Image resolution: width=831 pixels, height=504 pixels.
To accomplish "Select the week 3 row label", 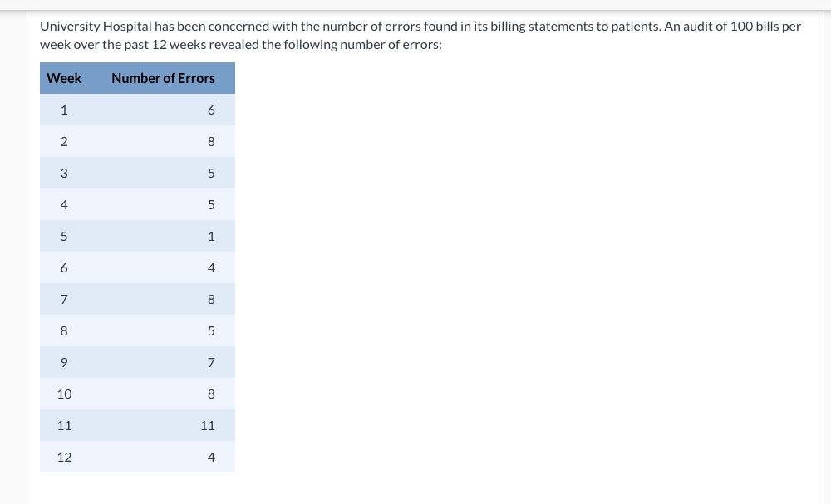I will [x=64, y=173].
